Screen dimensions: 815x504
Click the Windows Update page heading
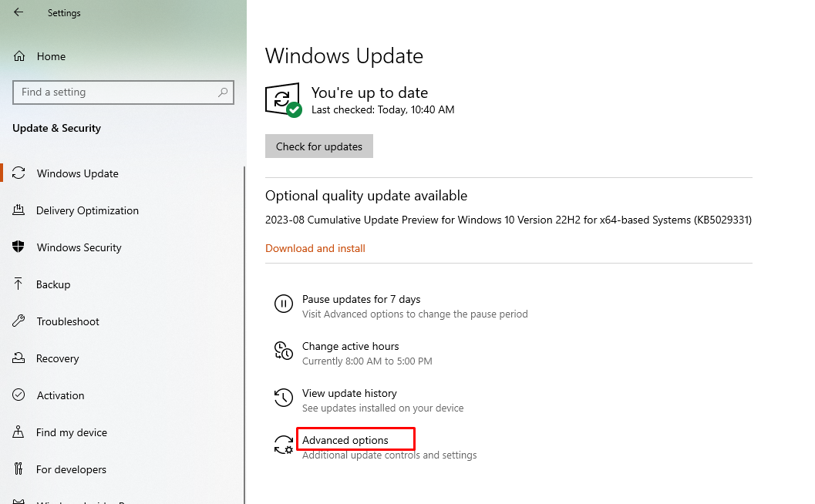344,56
